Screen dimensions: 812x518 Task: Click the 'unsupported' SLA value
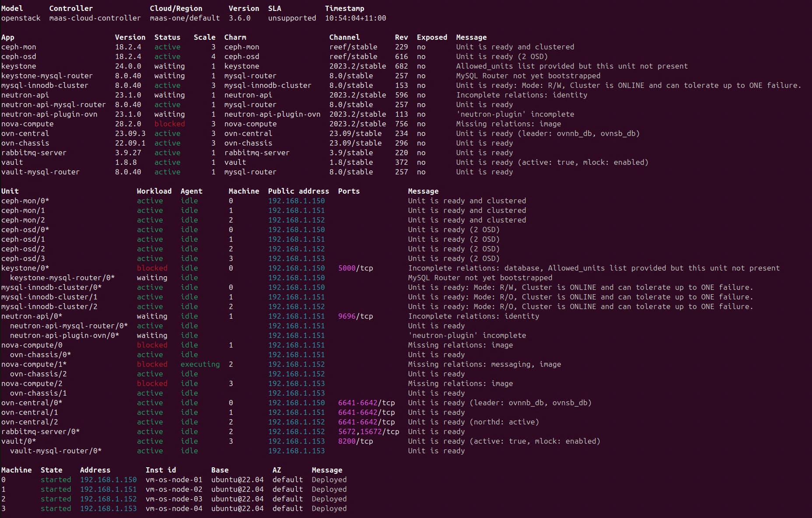[x=292, y=18]
